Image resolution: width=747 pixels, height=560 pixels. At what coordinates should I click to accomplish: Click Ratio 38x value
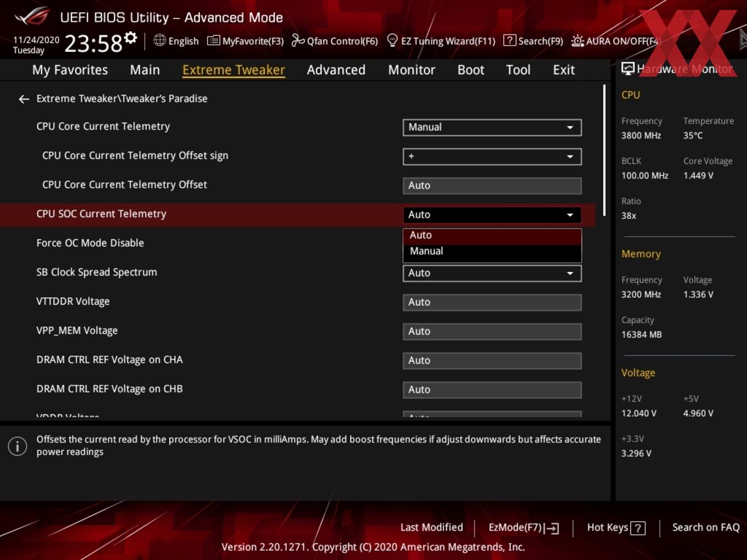click(628, 216)
